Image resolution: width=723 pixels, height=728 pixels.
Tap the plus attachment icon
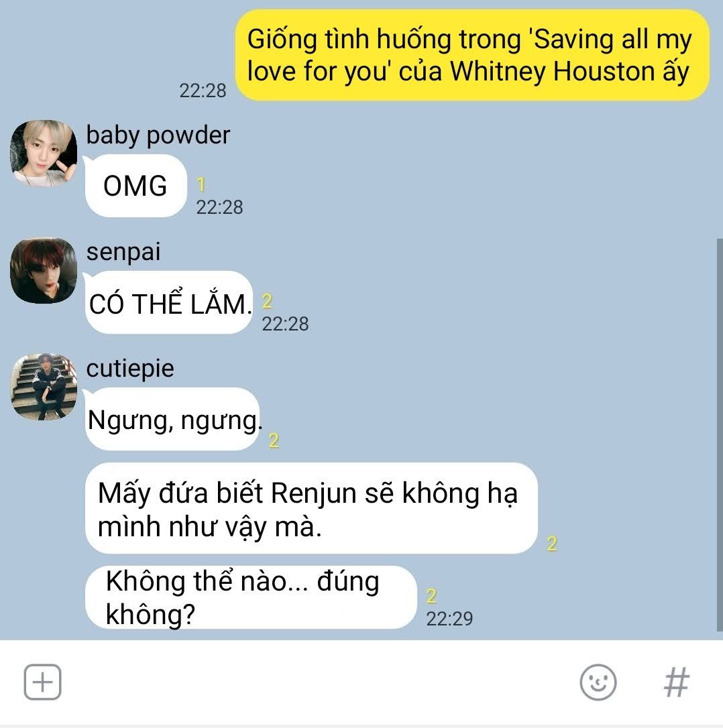click(42, 682)
